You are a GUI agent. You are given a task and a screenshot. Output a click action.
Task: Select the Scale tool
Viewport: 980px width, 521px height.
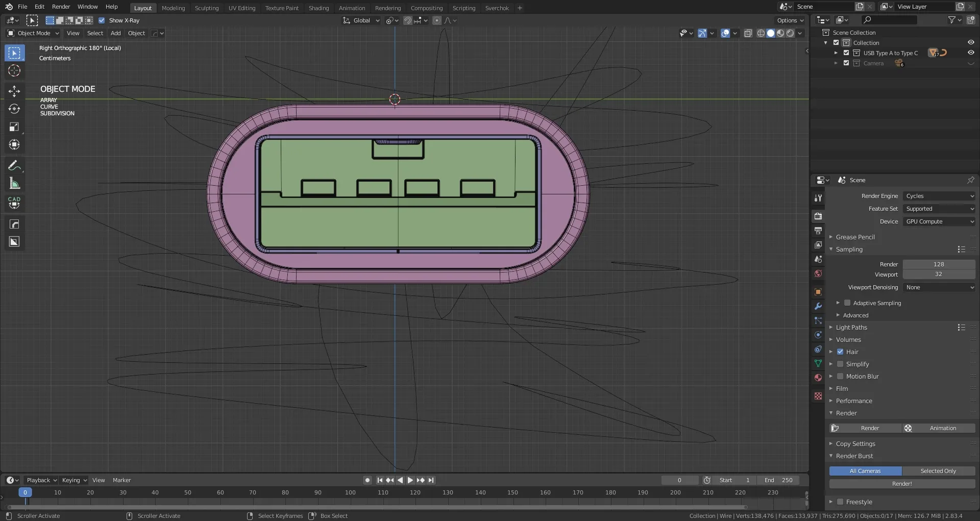[x=14, y=127]
